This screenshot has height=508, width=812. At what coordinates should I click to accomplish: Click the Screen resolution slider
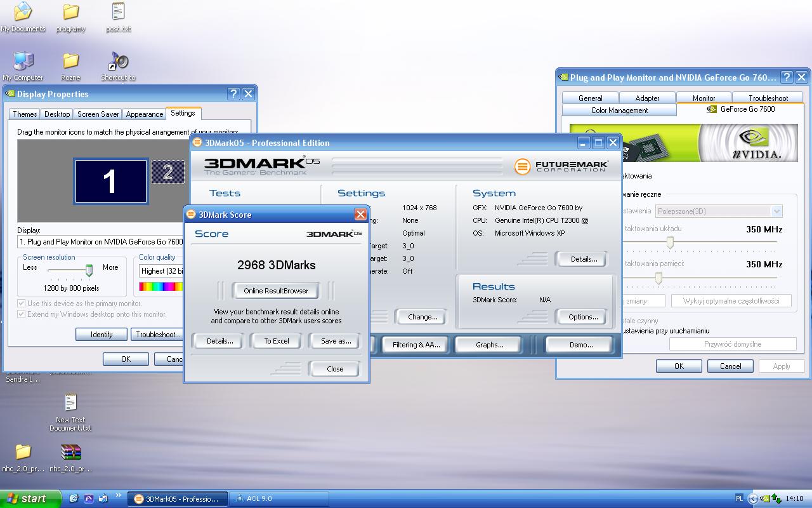click(x=89, y=271)
